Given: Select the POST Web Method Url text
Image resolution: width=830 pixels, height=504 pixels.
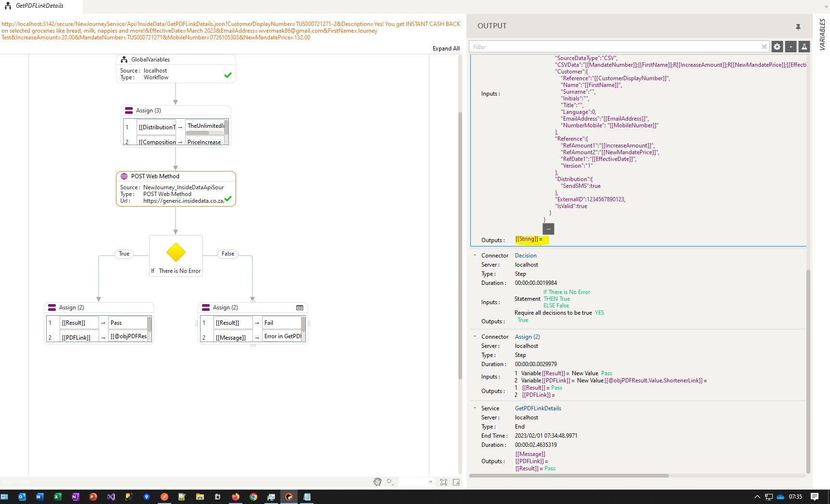Looking at the screenshot, I should point(183,201).
